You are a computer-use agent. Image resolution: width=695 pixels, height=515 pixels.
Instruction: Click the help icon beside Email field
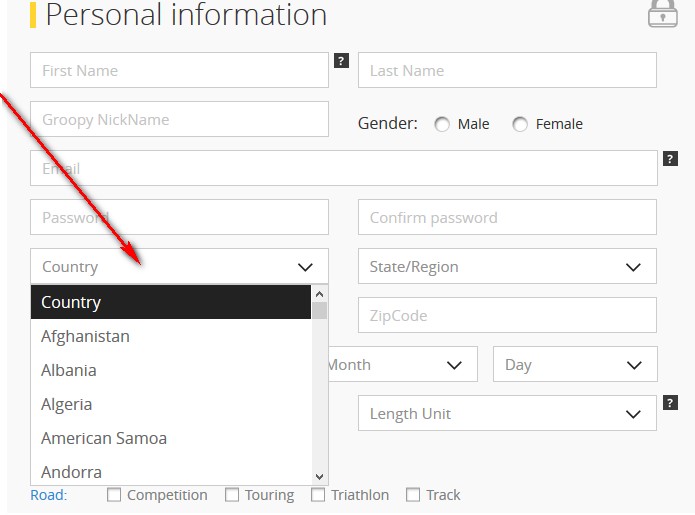pos(670,159)
